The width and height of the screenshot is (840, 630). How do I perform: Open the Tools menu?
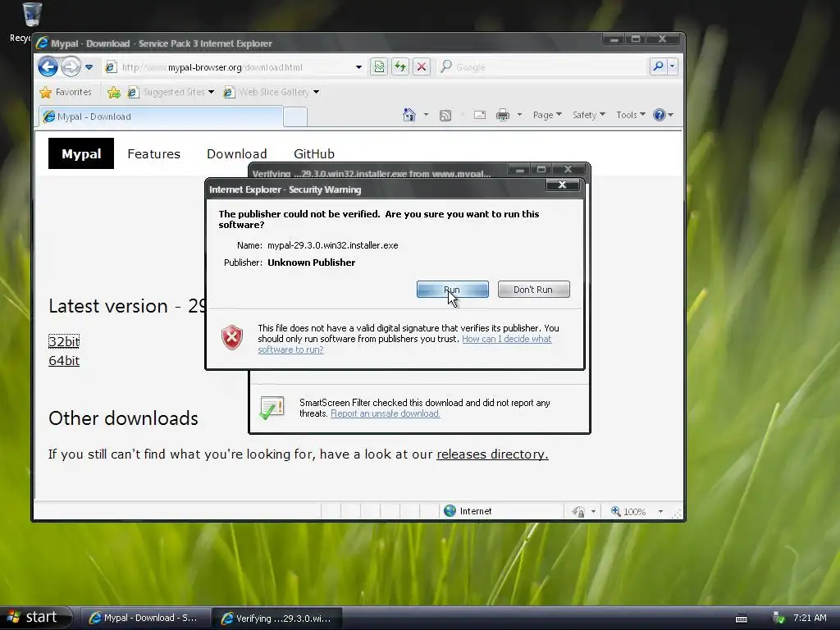pyautogui.click(x=631, y=115)
